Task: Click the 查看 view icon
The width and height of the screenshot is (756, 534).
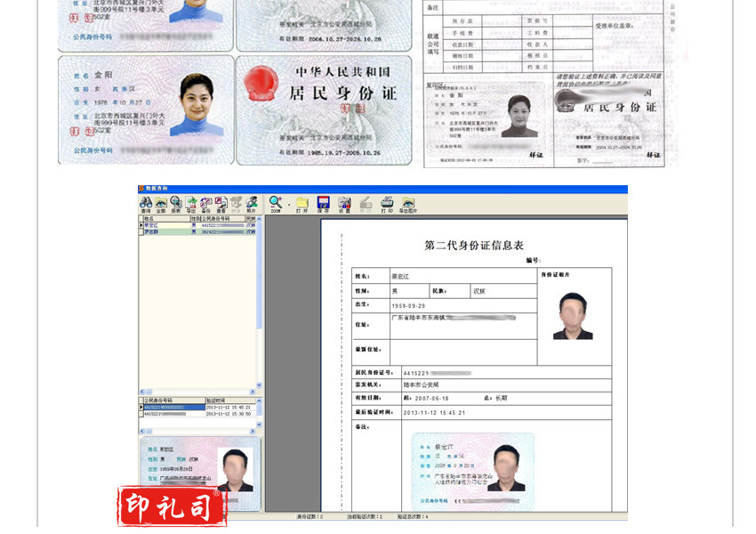Action: point(221,204)
